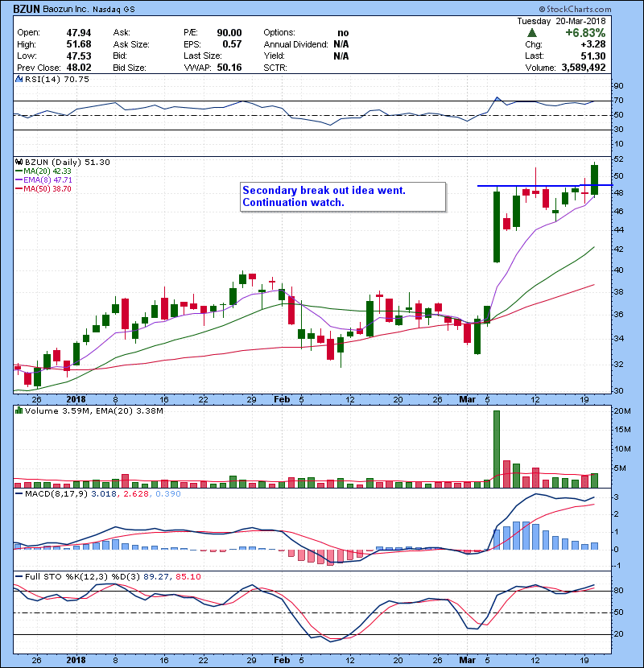
Task: Click the 20M label on volume axis
Action: (x=621, y=411)
